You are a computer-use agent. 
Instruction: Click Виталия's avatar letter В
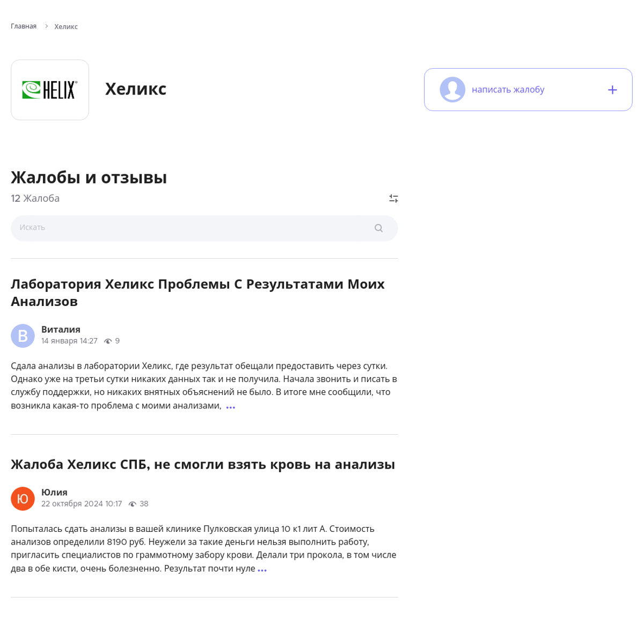(23, 336)
